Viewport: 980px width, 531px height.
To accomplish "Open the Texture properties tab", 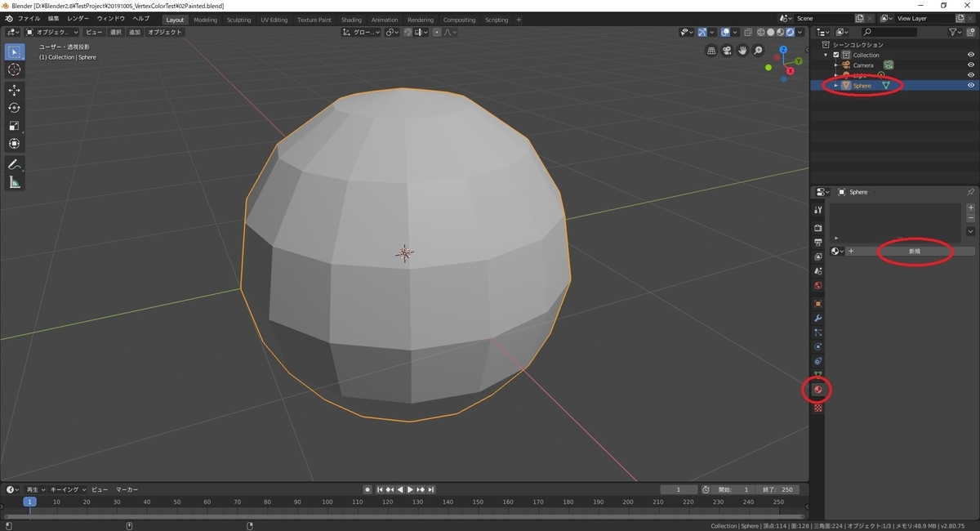I will [x=818, y=408].
